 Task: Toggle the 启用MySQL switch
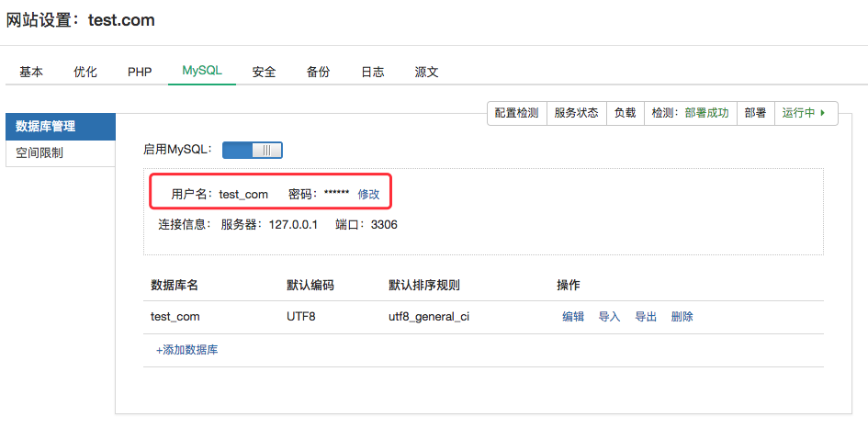click(252, 150)
